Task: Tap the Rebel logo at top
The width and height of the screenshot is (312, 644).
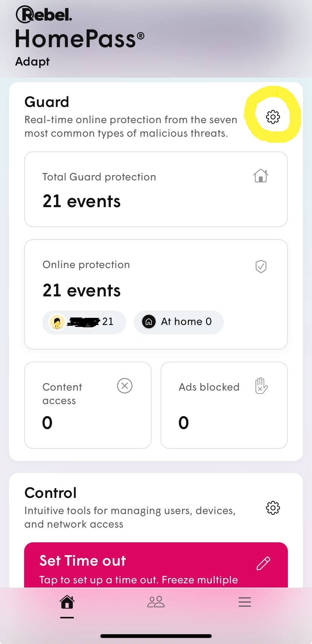Action: pos(44,14)
